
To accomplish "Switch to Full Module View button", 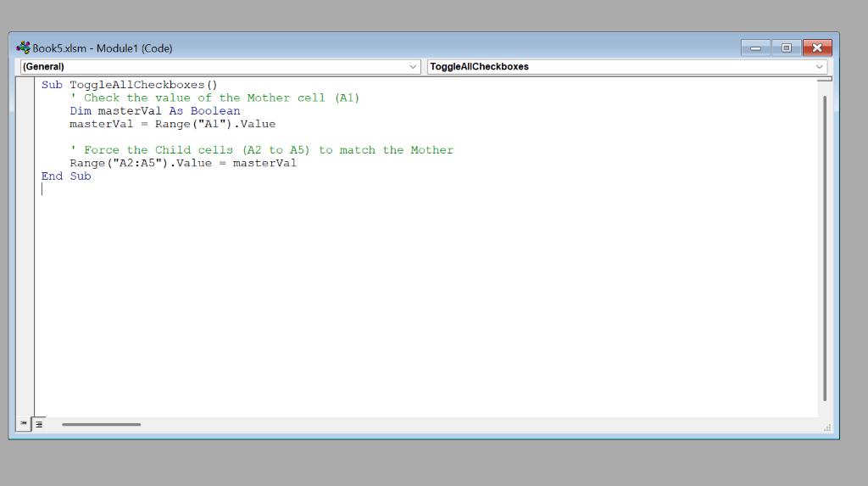I will pyautogui.click(x=39, y=424).
